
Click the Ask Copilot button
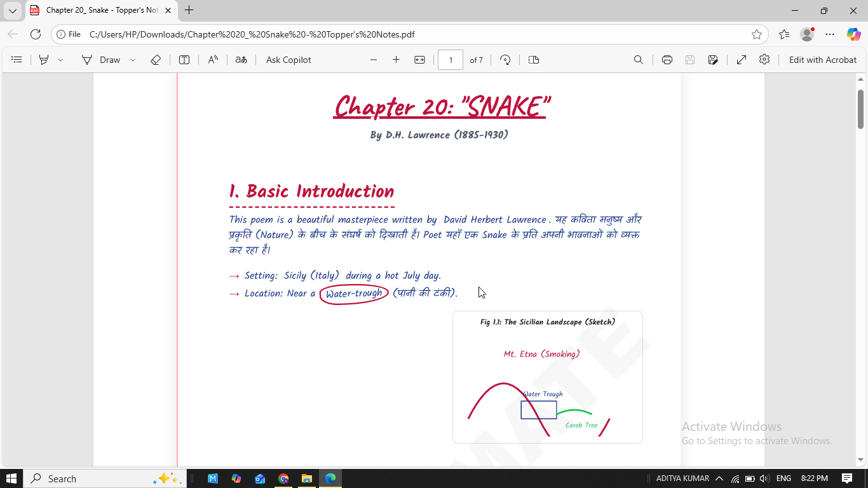pyautogui.click(x=288, y=60)
